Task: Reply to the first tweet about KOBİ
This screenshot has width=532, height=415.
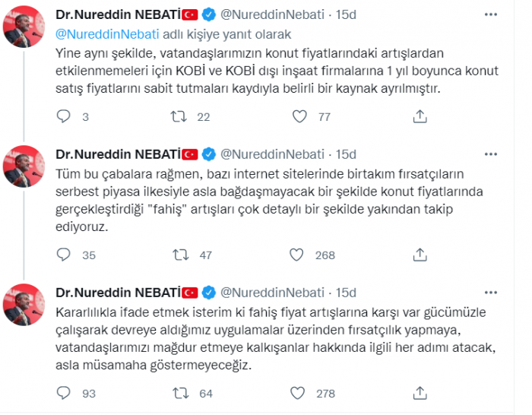Action: [65, 117]
